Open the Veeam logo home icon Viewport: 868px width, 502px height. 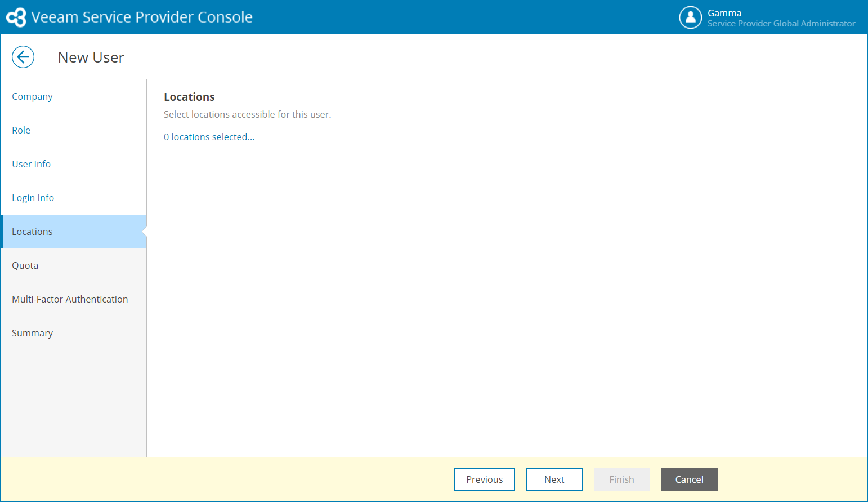(x=16, y=17)
